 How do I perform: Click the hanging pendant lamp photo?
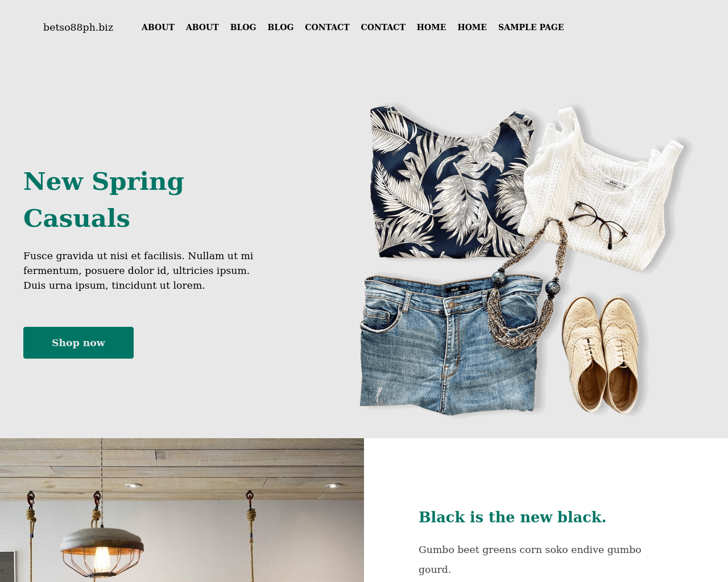pos(182,510)
